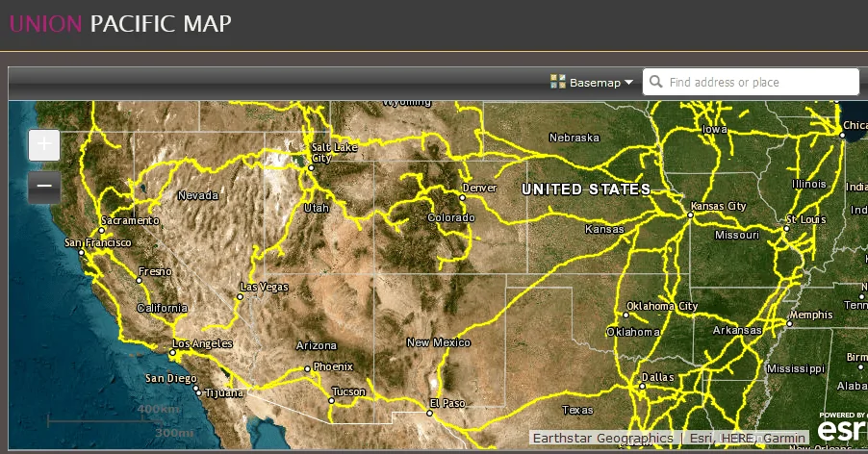The height and width of the screenshot is (454, 868).
Task: Click the Salt Lake City label
Action: 334,153
